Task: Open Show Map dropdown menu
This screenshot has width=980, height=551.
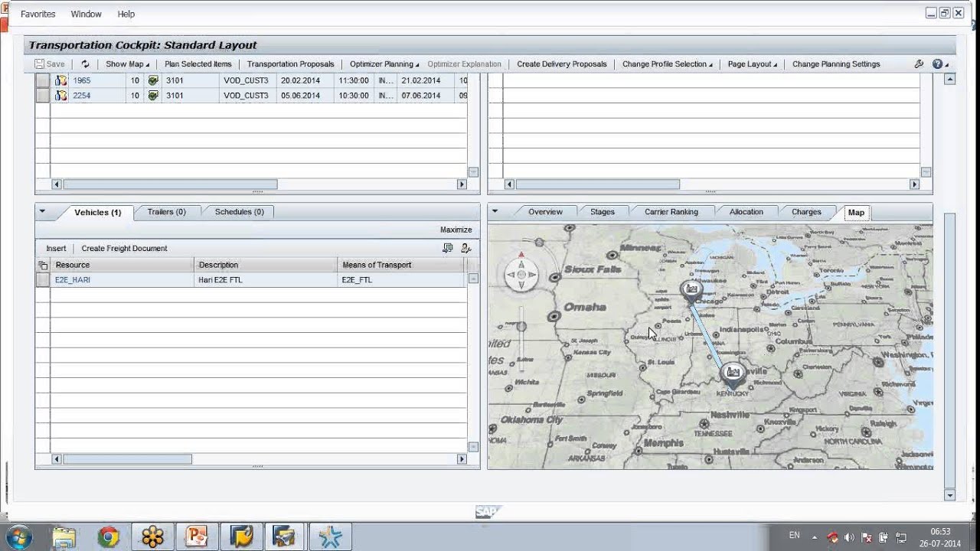Action: (127, 64)
